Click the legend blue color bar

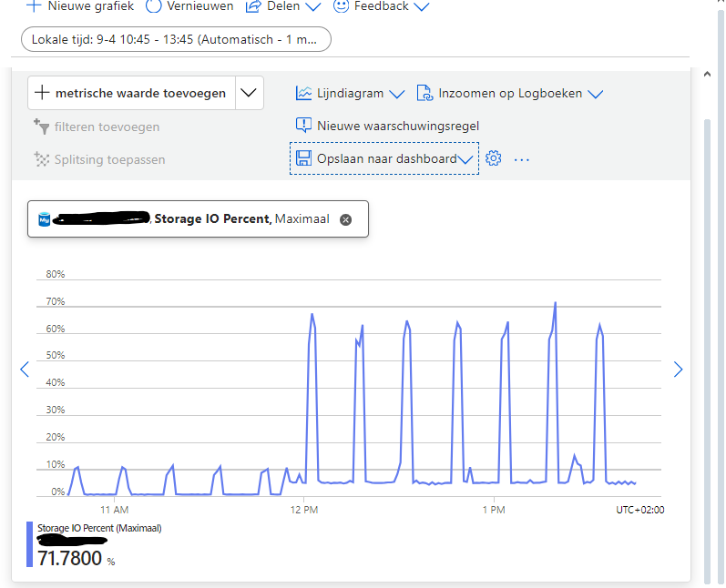pos(30,544)
